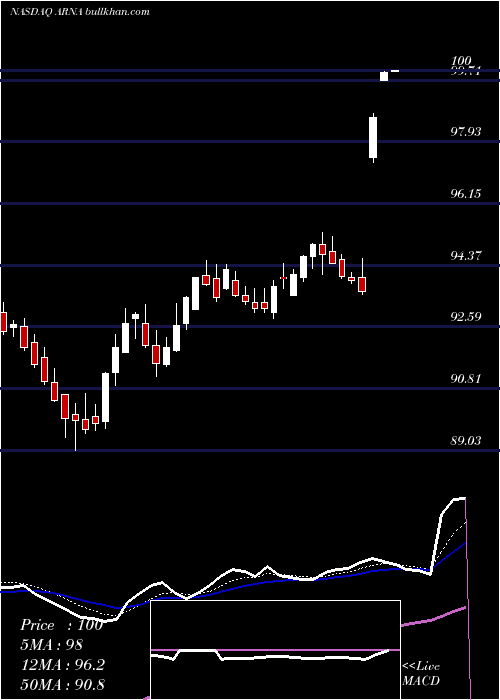Click the large white gap-up candlestick near 97.93
Image resolution: width=500 pixels, height=700 pixels.
tap(373, 138)
